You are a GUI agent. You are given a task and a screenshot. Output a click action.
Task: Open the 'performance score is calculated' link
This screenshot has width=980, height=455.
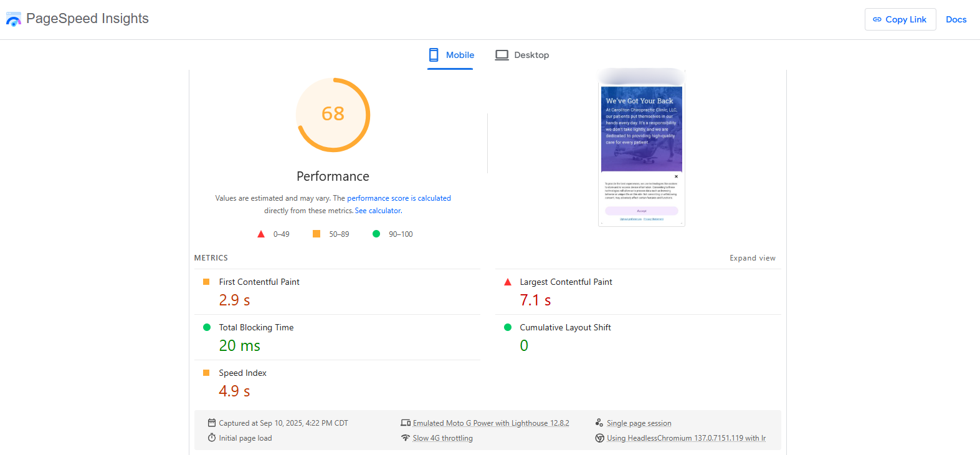coord(399,198)
